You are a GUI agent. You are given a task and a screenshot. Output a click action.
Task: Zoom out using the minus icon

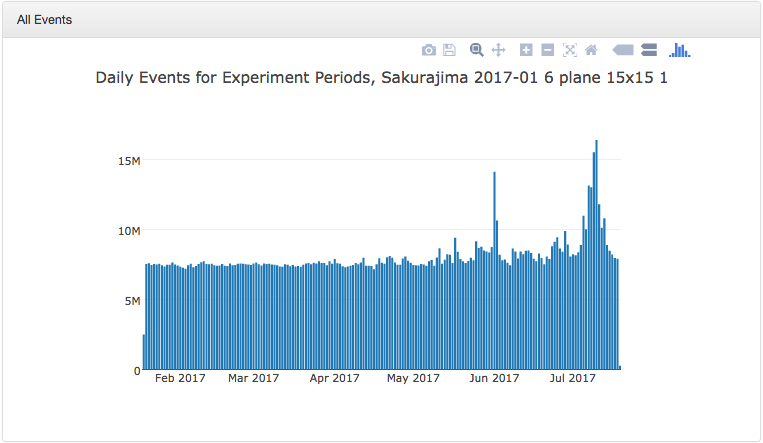(x=547, y=50)
